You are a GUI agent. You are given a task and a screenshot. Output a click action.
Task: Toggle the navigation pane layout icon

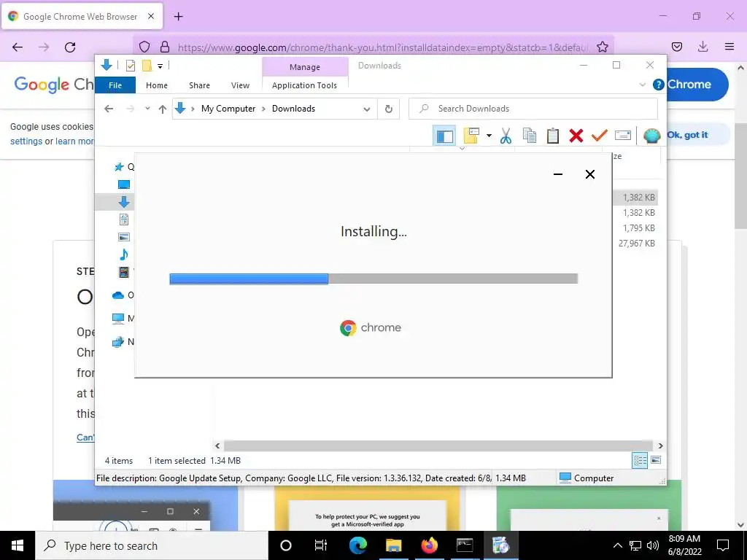(444, 136)
